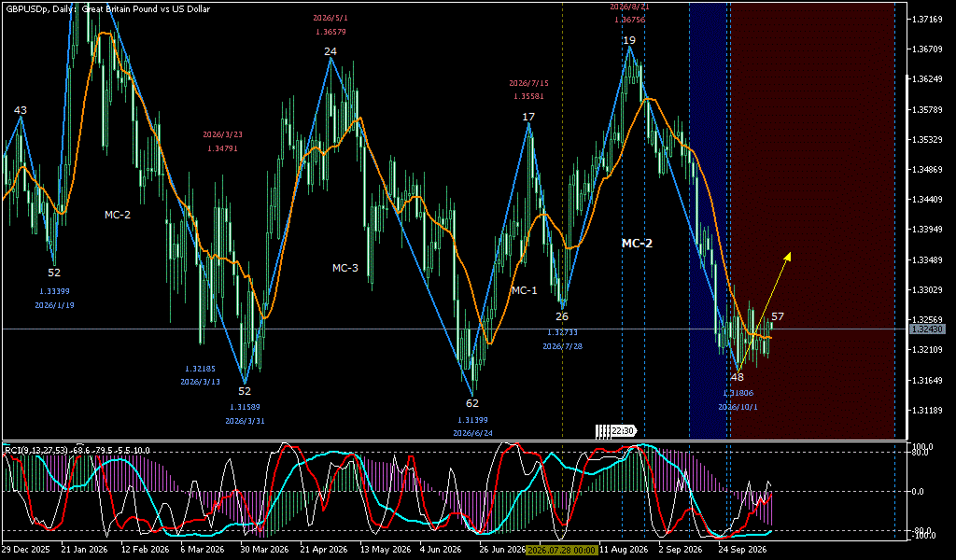This screenshot has width=956, height=560.
Task: Click the '1.33949' price axis value
Action: 927,230
